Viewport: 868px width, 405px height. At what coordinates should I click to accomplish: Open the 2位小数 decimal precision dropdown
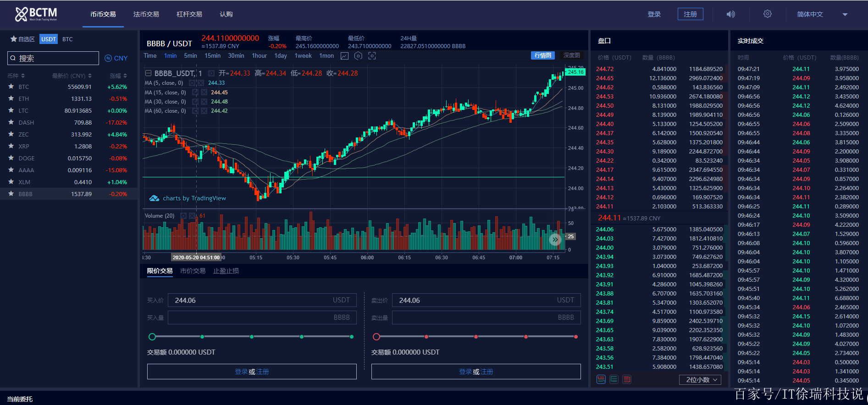point(700,380)
